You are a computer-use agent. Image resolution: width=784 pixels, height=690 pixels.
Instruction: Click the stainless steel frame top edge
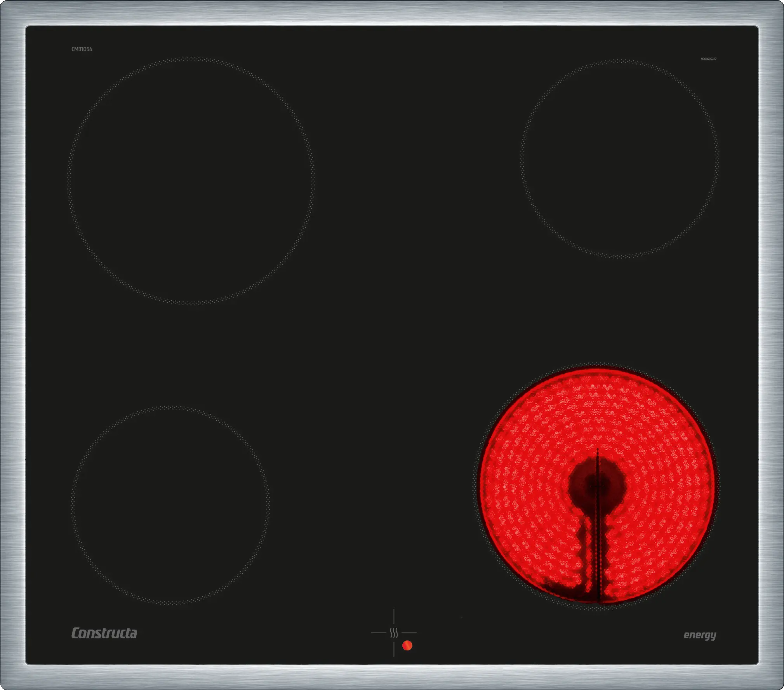[392, 13]
